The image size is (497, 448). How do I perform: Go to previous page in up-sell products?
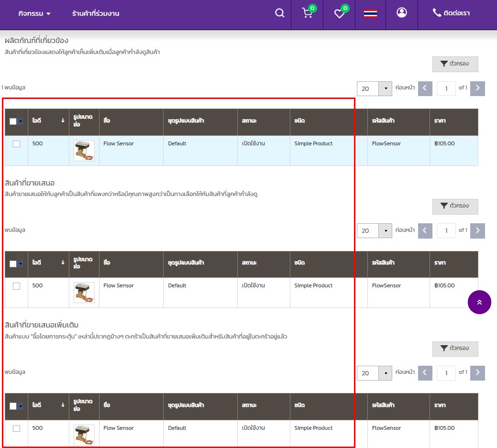[x=425, y=230]
